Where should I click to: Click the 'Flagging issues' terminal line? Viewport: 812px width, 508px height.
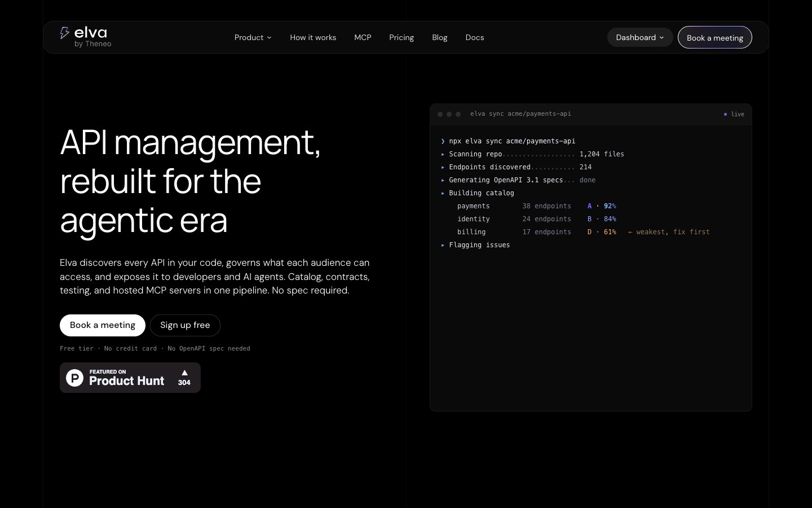click(475, 245)
